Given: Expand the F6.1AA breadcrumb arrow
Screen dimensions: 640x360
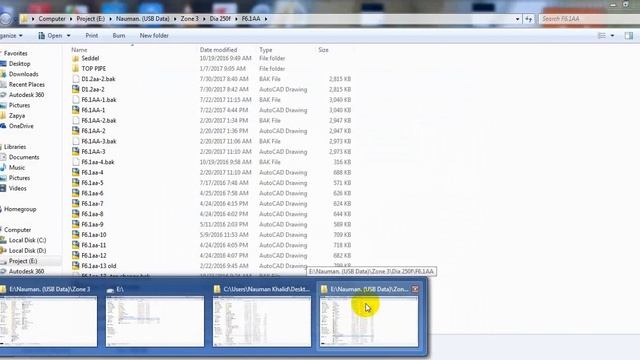Looking at the screenshot, I should click(x=266, y=19).
